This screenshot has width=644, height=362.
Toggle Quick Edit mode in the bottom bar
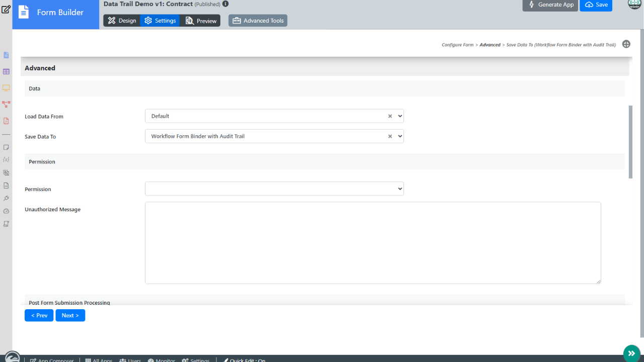[x=244, y=360]
